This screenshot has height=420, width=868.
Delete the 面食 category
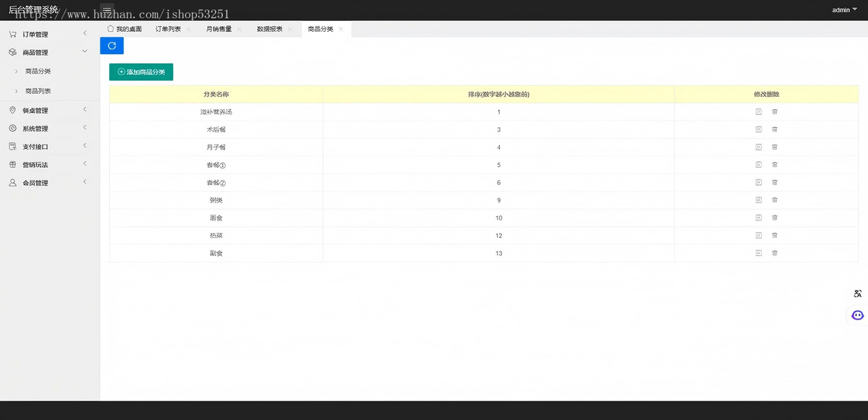(x=775, y=218)
